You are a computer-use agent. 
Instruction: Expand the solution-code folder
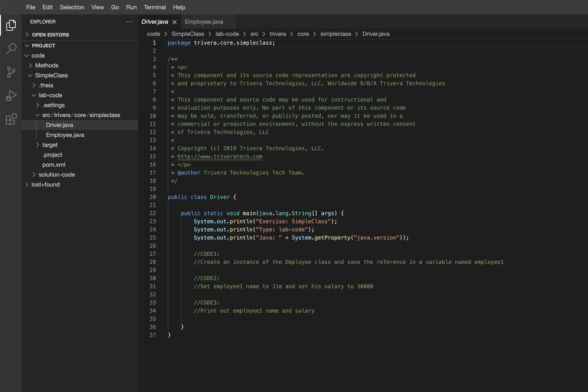tap(56, 175)
